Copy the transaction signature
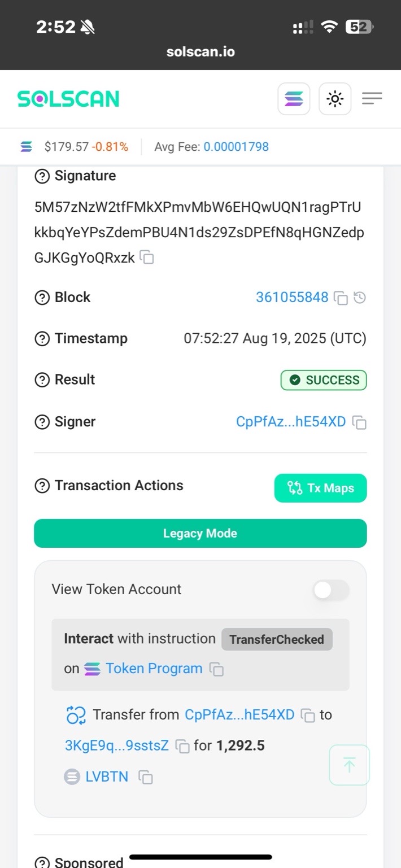Viewport: 401px width, 868px height. 147,258
